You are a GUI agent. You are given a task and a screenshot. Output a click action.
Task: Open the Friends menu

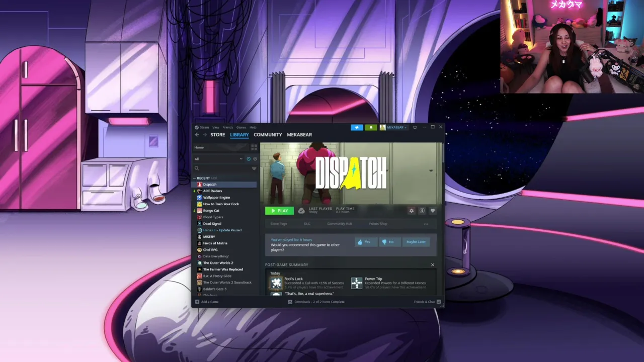[x=228, y=127]
